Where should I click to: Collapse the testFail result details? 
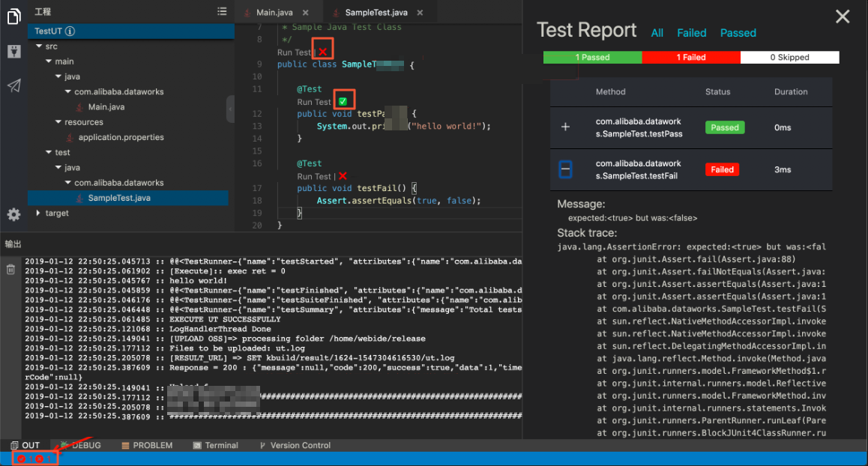566,170
